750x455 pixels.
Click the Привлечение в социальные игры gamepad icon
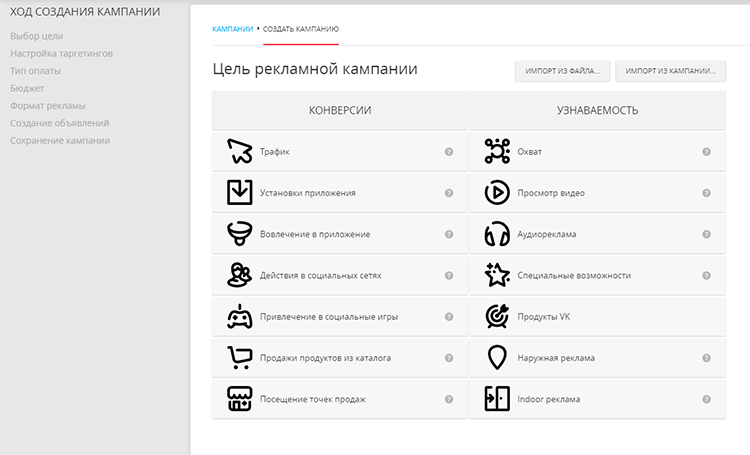tap(238, 316)
